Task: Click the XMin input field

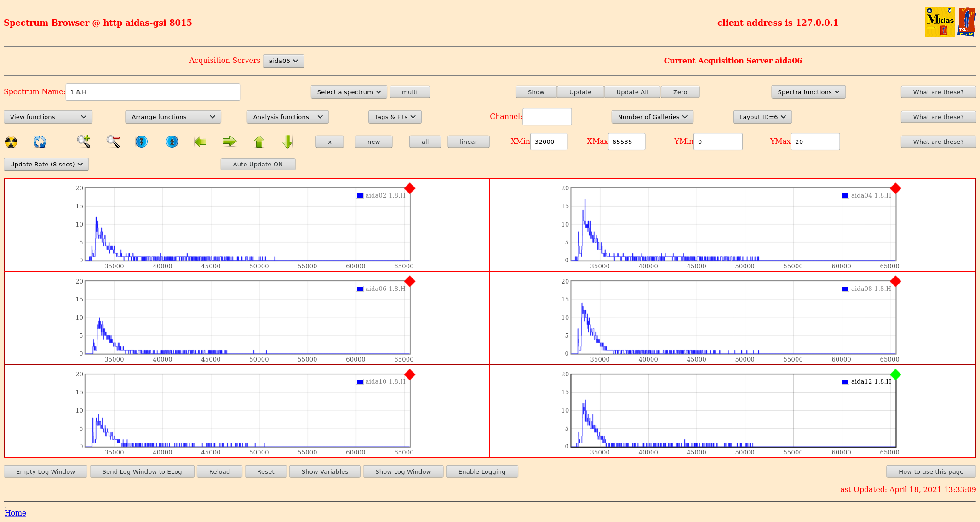Action: tap(549, 142)
